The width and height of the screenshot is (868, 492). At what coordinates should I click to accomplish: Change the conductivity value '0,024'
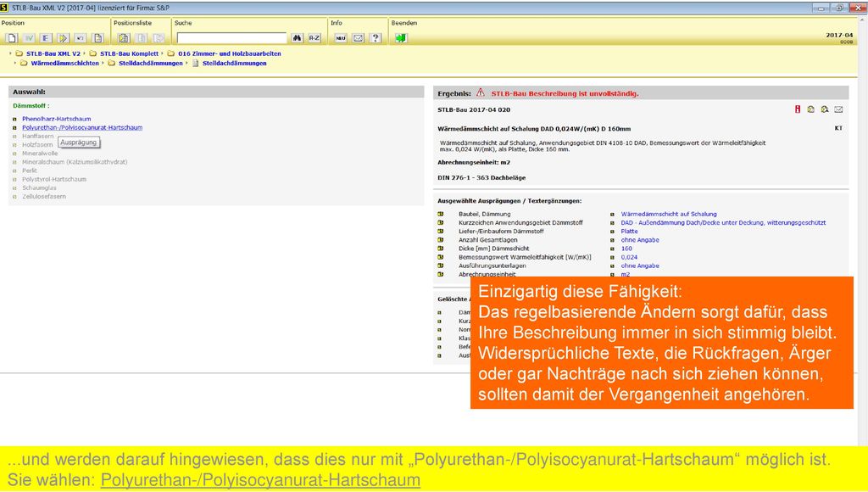pos(629,257)
